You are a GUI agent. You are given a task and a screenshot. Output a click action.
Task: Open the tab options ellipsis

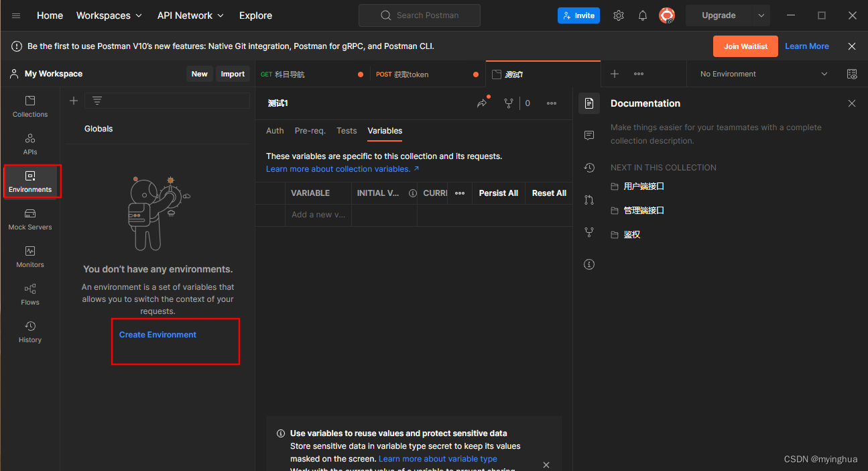click(x=639, y=74)
